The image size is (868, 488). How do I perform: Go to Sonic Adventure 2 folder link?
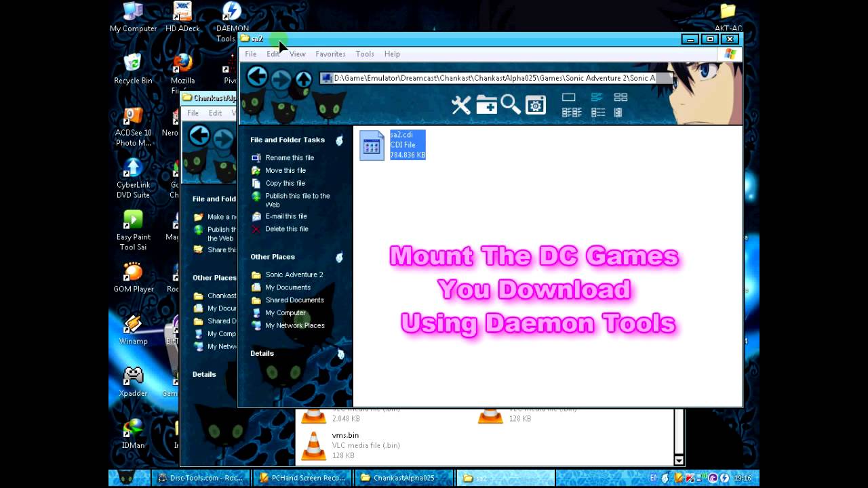[x=294, y=275]
